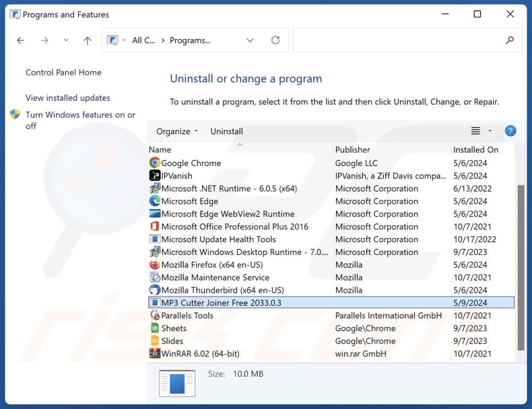Select the Google Chrome name text
Screen dimensions: 532x409
coord(191,163)
